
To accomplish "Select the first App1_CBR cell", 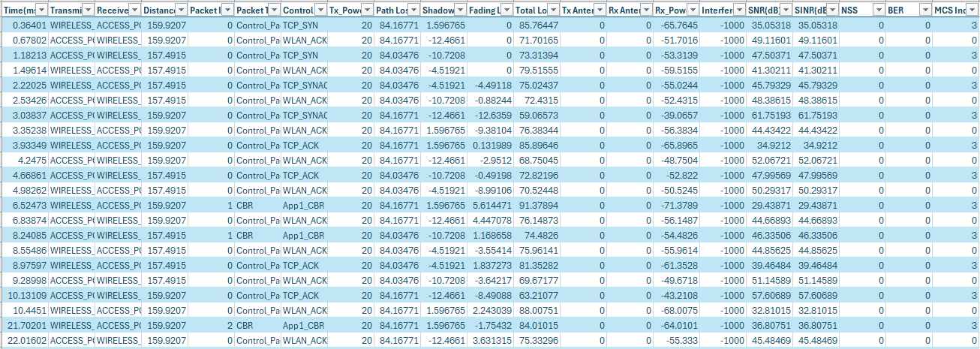I will pos(304,205).
